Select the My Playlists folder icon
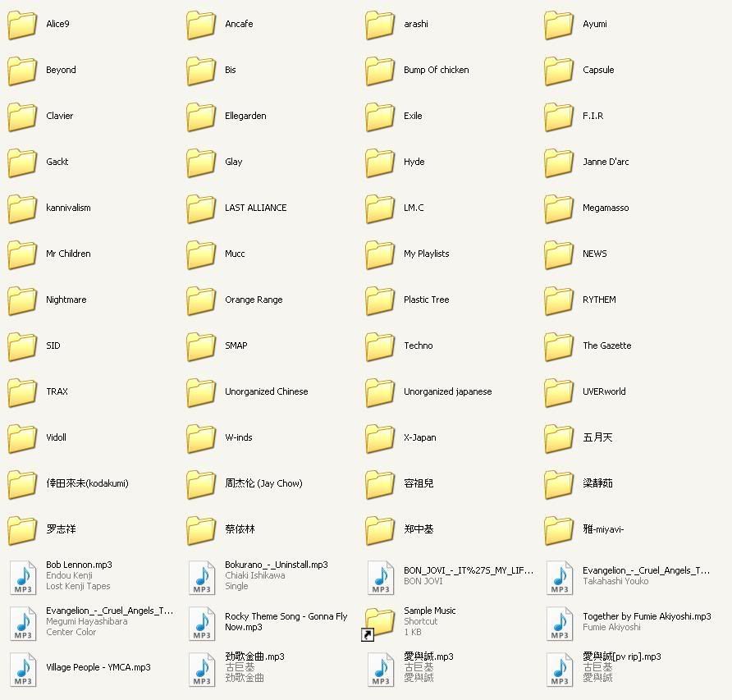Image resolution: width=732 pixels, height=700 pixels. 379,255
